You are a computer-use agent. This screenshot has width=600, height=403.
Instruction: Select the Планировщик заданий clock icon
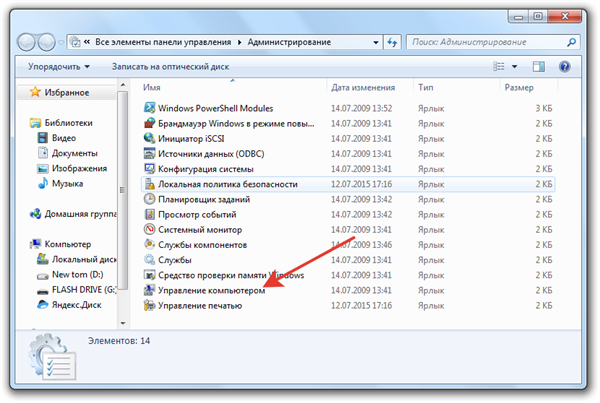[149, 199]
